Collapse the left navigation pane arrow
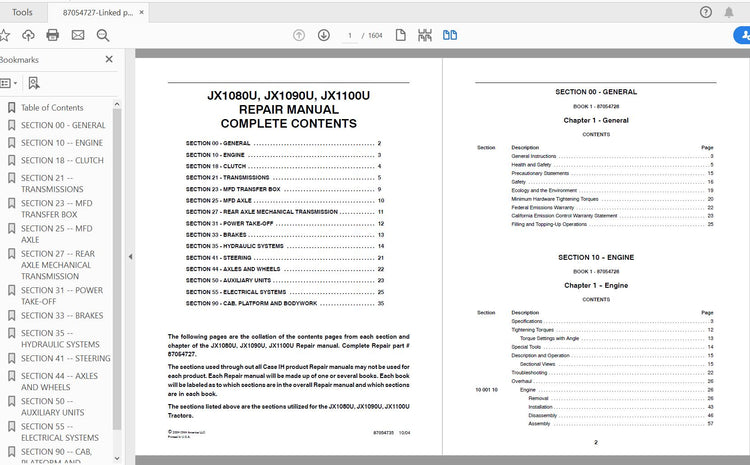Image resolution: width=750 pixels, height=465 pixels. (x=130, y=257)
